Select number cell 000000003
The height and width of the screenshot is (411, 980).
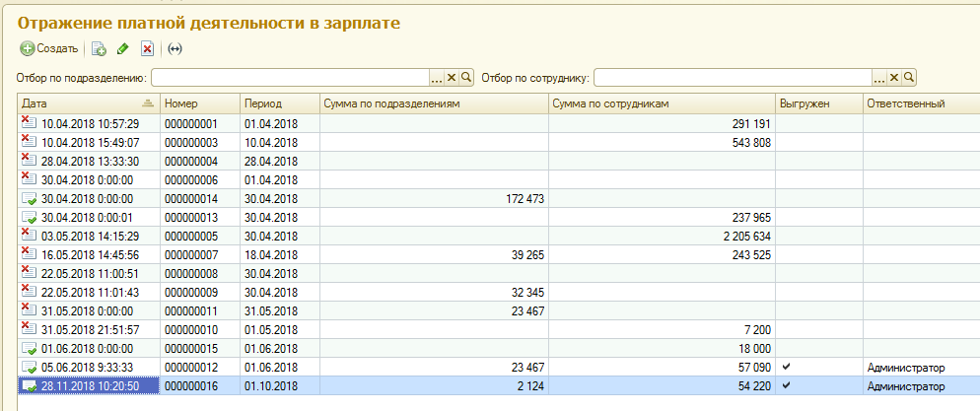point(191,142)
